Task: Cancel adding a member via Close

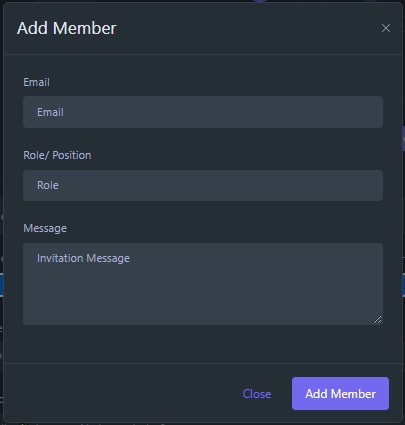Action: [x=257, y=394]
